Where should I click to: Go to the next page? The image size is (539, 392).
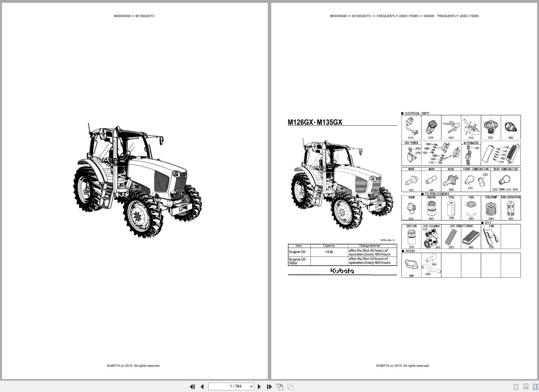click(x=259, y=387)
